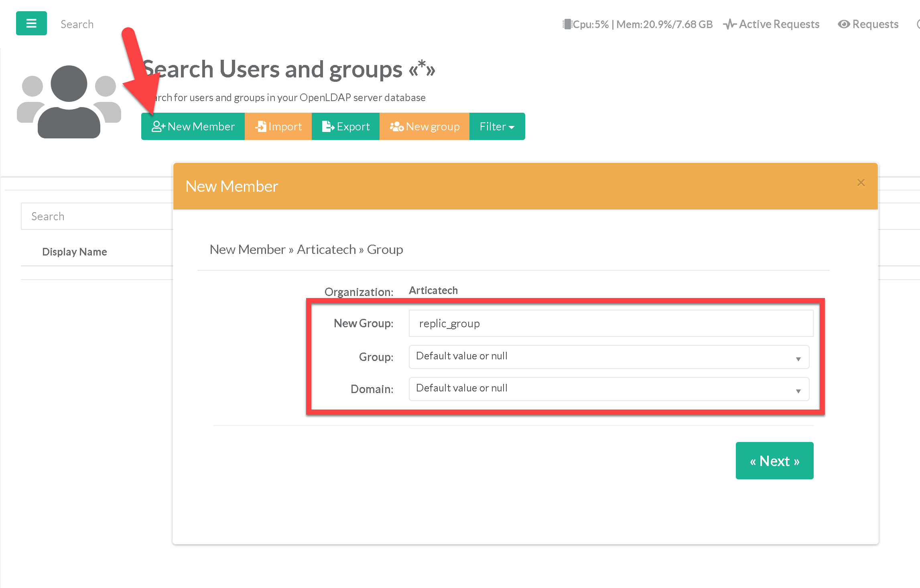Screen dimensions: 920x588
Task: Click the Export file icon
Action: 328,127
